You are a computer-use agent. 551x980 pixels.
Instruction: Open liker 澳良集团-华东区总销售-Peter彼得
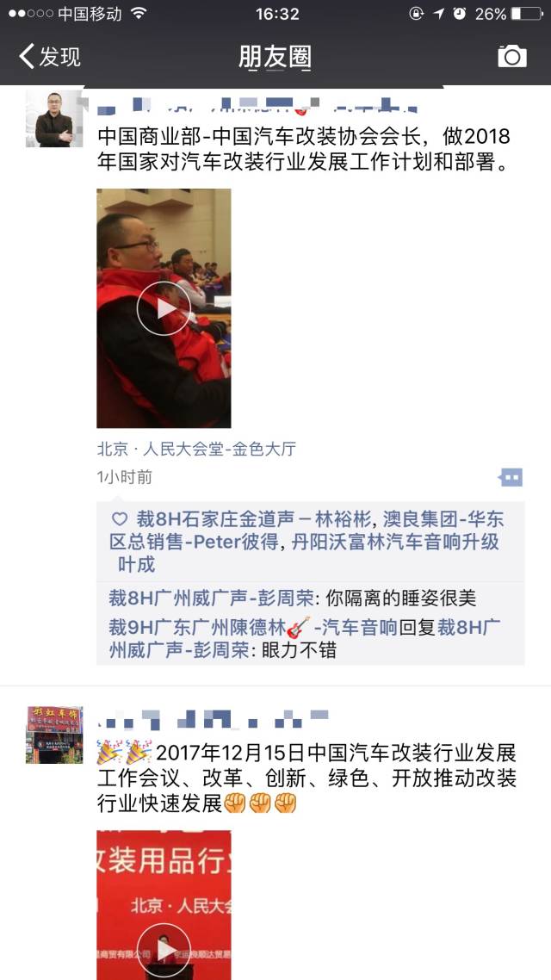(x=306, y=530)
